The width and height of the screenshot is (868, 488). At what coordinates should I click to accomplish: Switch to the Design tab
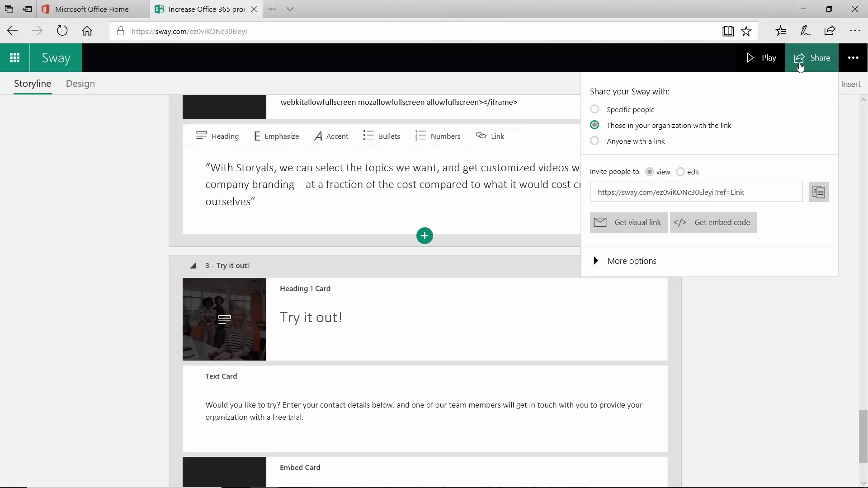80,84
